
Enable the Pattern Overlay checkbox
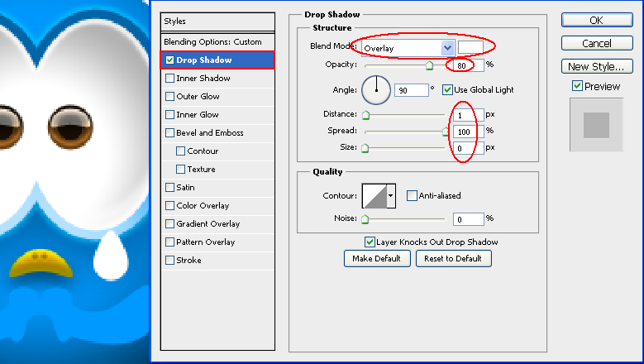[x=169, y=242]
